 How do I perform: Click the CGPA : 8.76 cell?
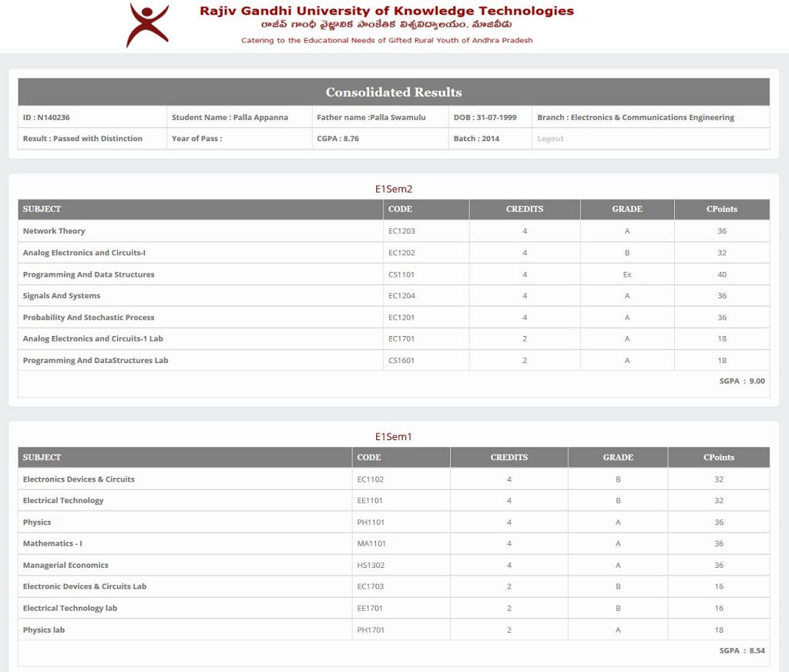(380, 139)
